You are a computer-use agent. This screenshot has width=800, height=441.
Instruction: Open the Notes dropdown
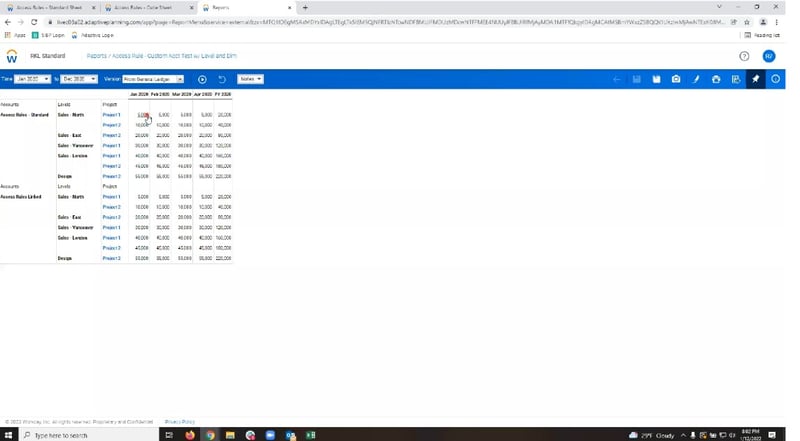pyautogui.click(x=250, y=79)
